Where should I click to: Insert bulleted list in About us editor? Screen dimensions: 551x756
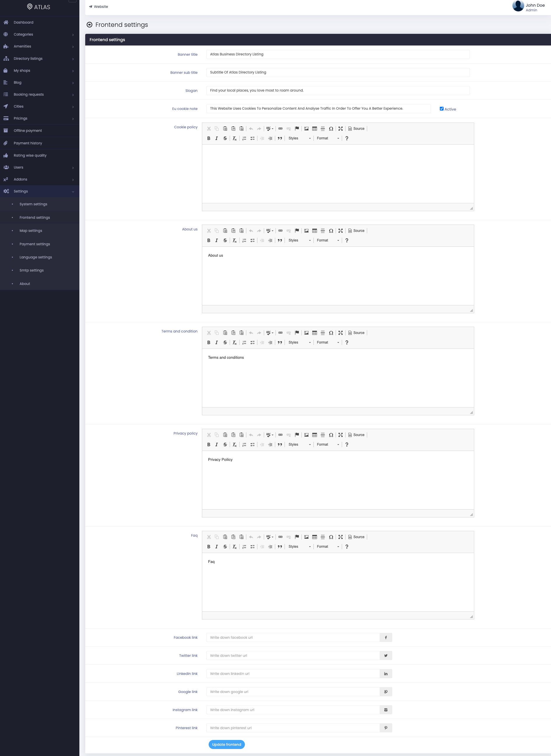click(x=252, y=240)
